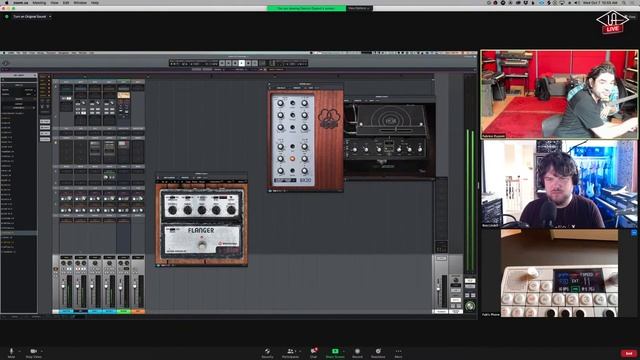Click the last grey transport button
Viewport: 640px width, 360px height.
[255, 63]
